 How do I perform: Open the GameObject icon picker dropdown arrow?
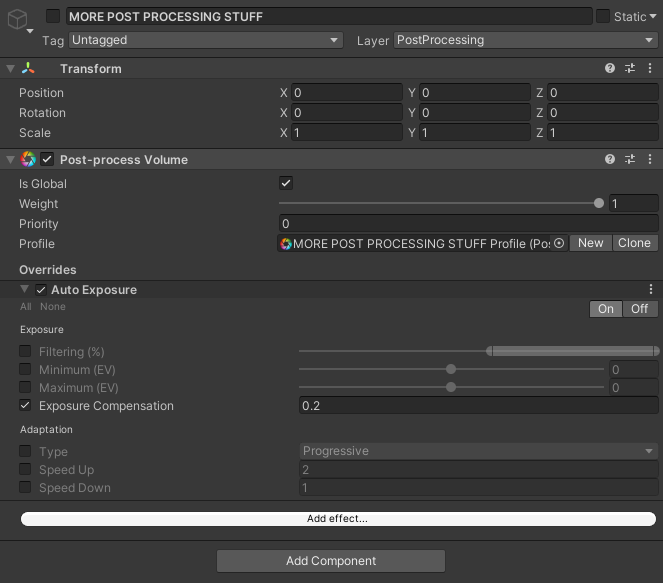tap(30, 31)
